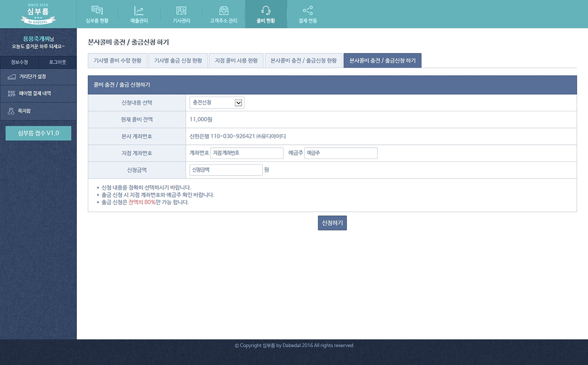Screen dimensions: 588x365
Task: Click the 본사 계좌번호 label
Action: (137, 136)
